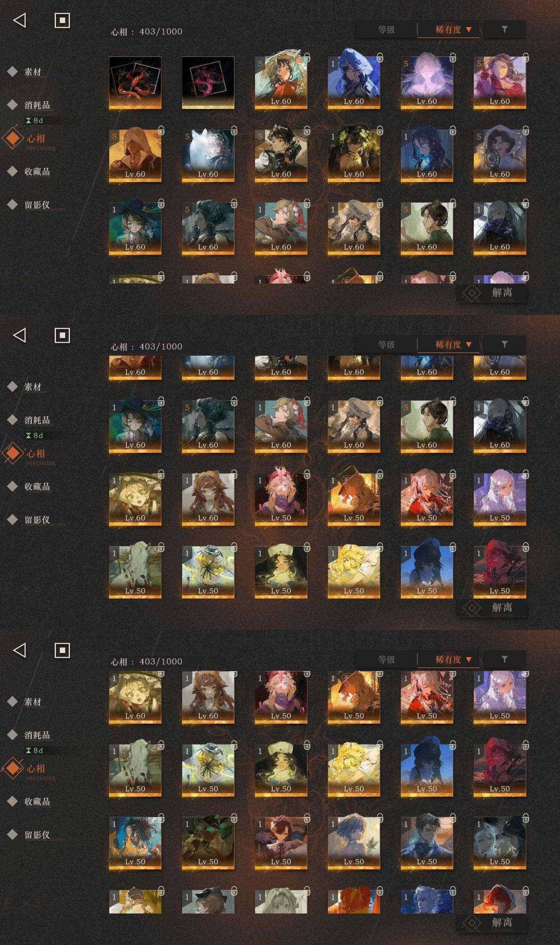Open the blue-hooded Lv.60 psychube card
Viewport: 560px width, 945px height.
click(353, 79)
